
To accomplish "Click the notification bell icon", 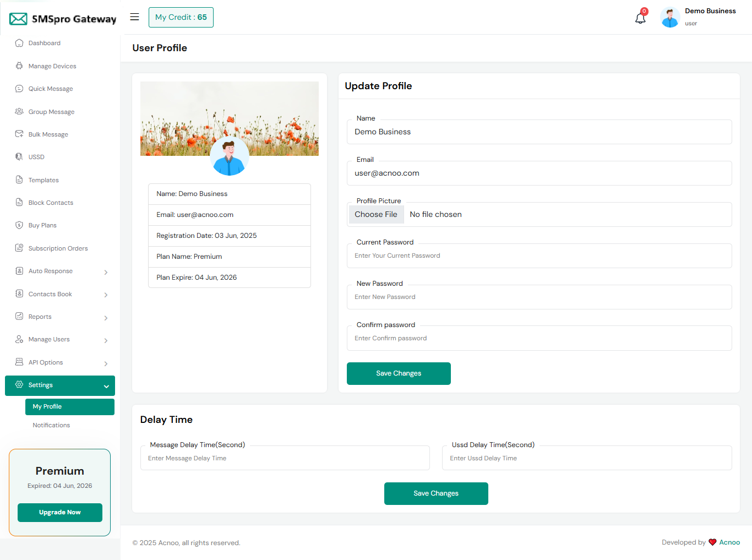I will tap(640, 18).
